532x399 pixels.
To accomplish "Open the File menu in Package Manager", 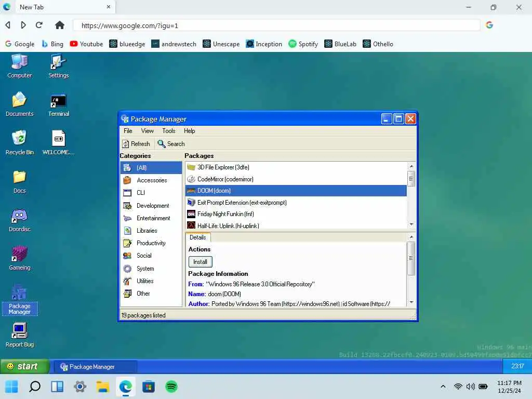I will click(x=128, y=131).
